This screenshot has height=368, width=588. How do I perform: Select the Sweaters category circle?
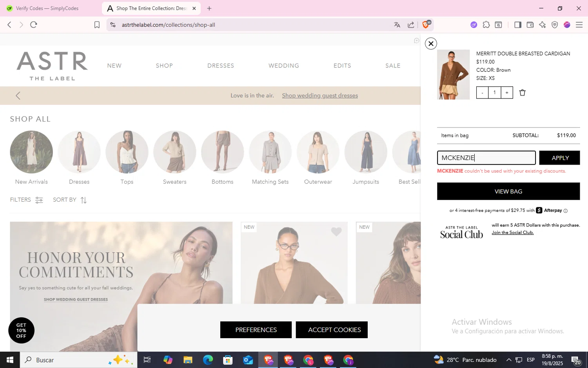point(175,152)
